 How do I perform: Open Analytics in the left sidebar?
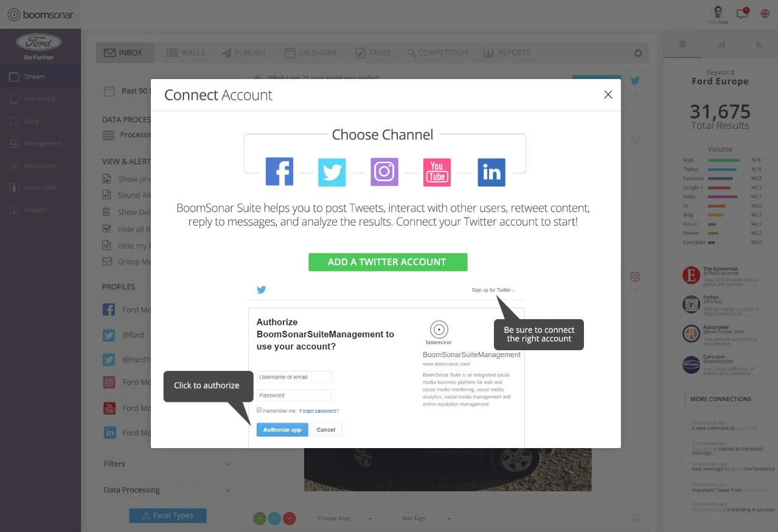40,210
